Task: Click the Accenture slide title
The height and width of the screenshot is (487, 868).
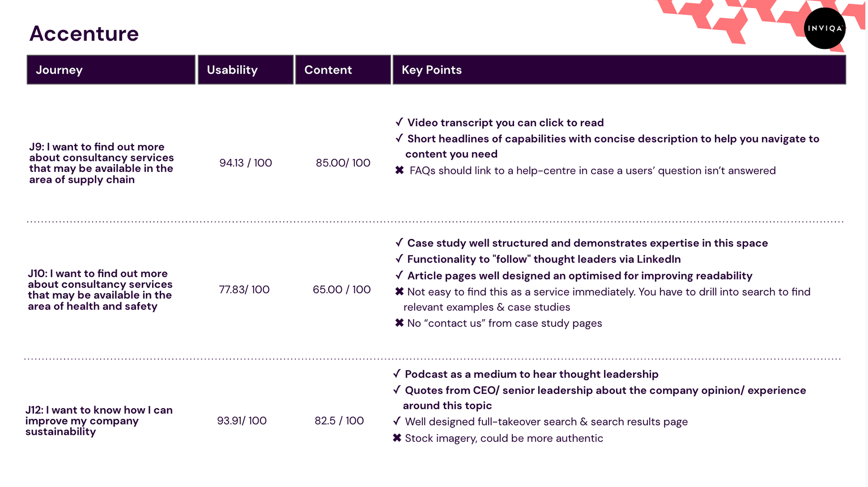Action: pyautogui.click(x=84, y=33)
